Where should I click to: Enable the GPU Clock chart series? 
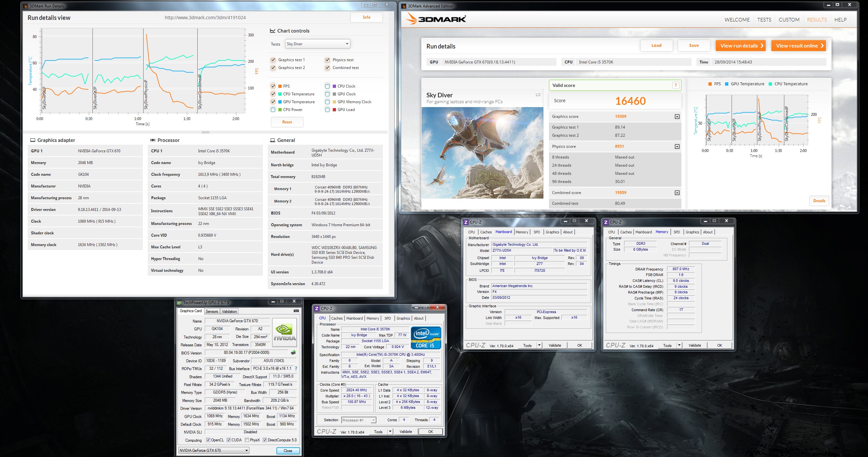(x=327, y=94)
